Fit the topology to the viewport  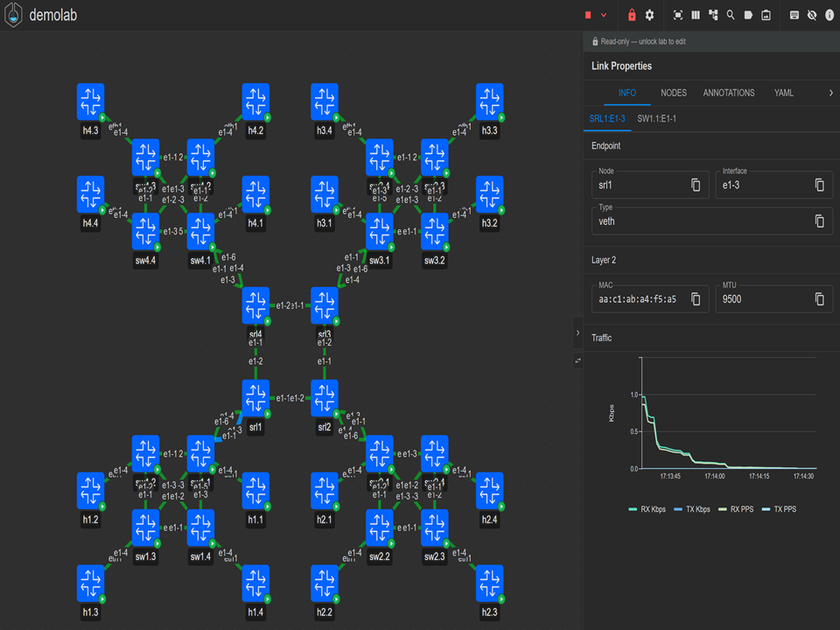(677, 15)
